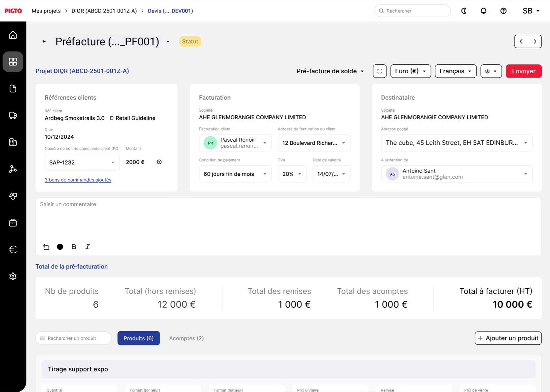
Task: Click the Nb de produits value 6
Action: tap(96, 305)
